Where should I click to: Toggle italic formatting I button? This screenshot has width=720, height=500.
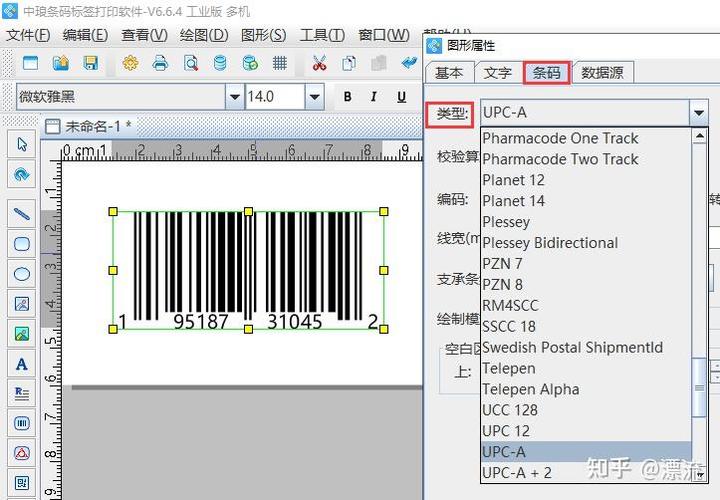click(x=374, y=96)
